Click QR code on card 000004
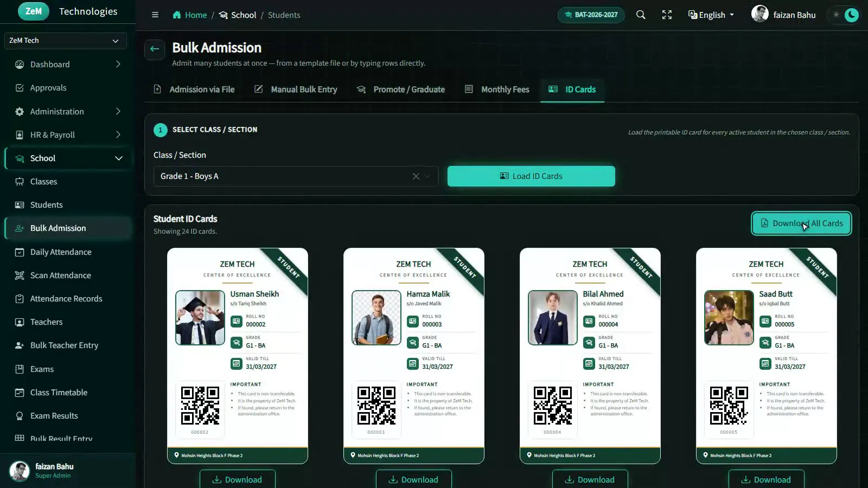 553,406
